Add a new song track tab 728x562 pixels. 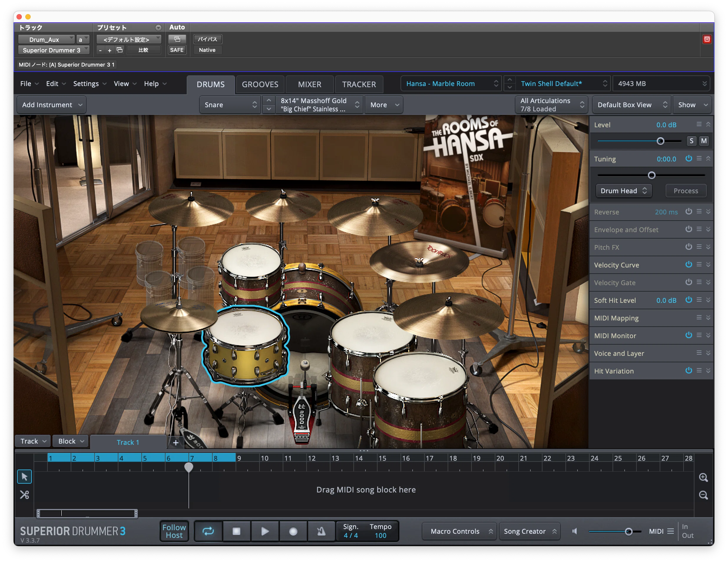point(176,442)
